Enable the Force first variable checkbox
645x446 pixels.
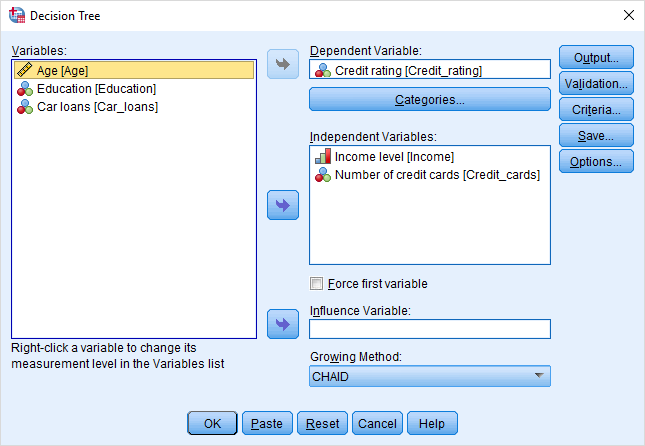pos(318,284)
